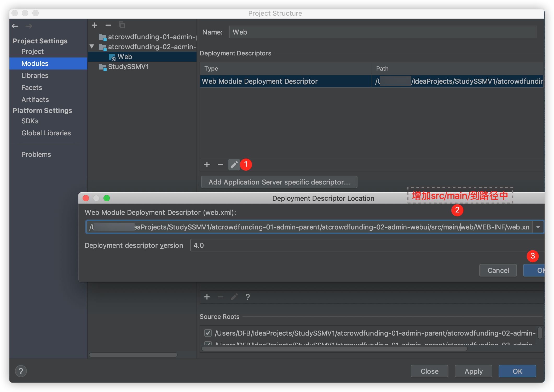
Task: Click the remove module minus icon
Action: click(108, 25)
